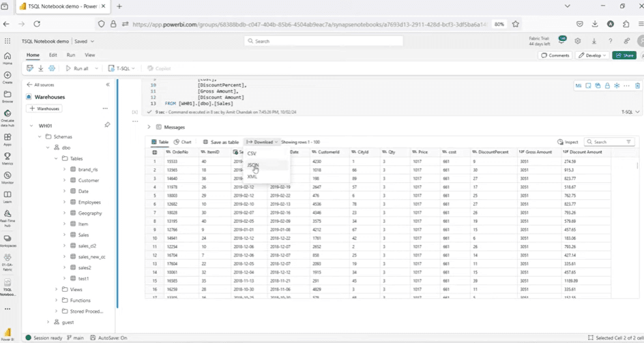Viewport: 644px width, 343px height.
Task: Expand the Views folder
Action: click(56, 289)
